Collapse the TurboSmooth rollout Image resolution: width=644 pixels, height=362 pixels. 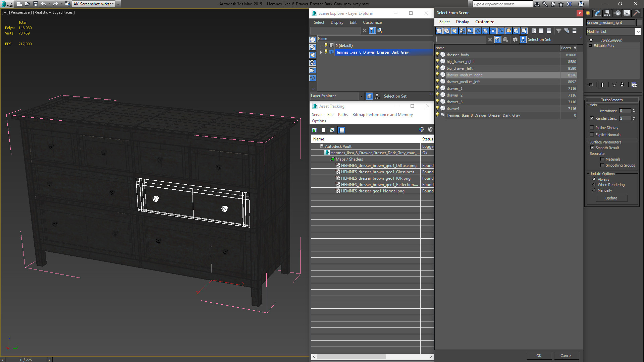[x=588, y=100]
